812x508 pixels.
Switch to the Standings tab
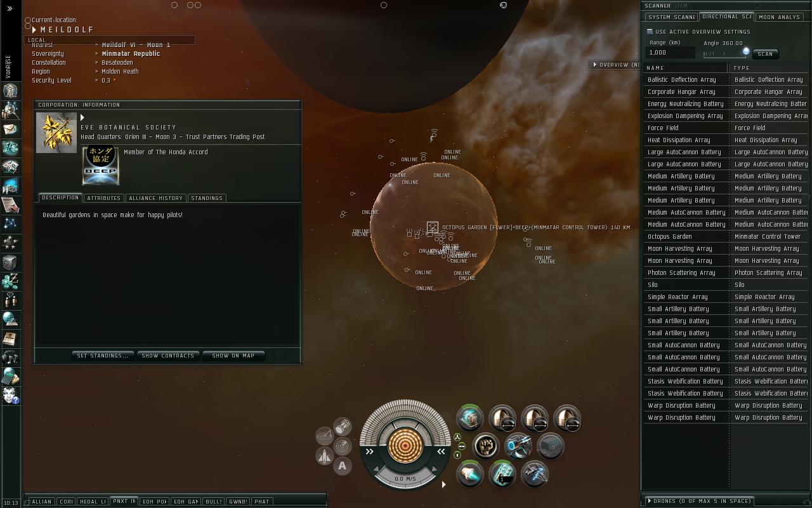click(207, 198)
